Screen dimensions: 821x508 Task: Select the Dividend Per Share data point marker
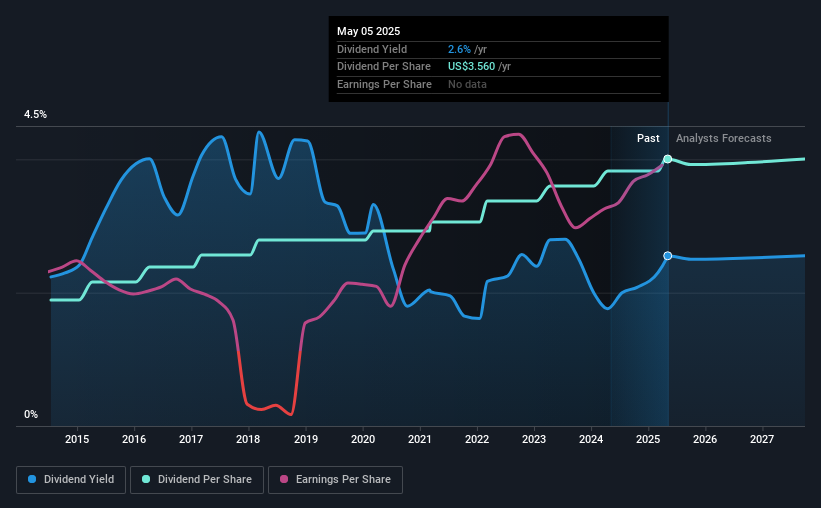[668, 159]
